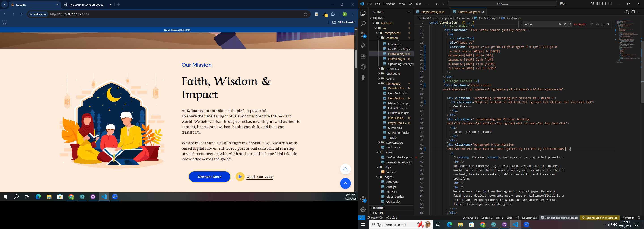Toggle Match Whole Word in find widget
644x229 pixels.
point(565,24)
